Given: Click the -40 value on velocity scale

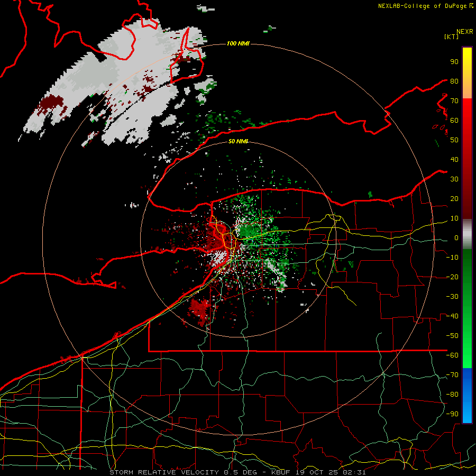Looking at the screenshot, I should (452, 316).
